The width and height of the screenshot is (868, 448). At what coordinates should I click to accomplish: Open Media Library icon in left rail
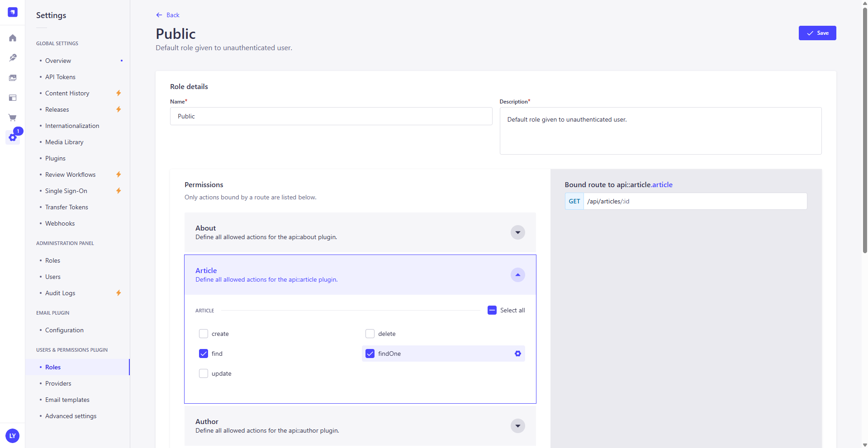13,78
